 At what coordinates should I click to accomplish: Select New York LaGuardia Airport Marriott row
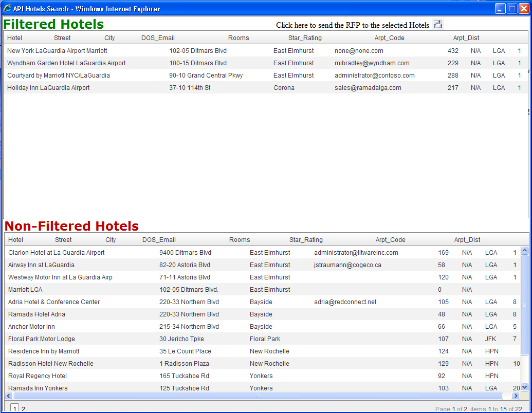[x=265, y=50]
